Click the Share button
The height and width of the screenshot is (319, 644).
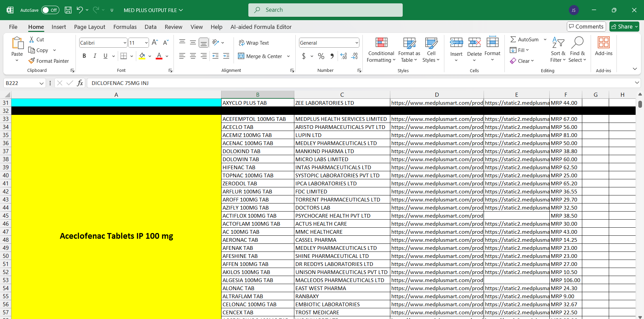[624, 27]
